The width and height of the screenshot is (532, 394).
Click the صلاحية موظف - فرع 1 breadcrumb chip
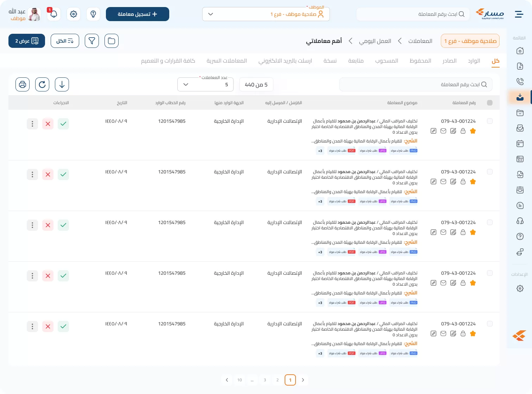470,41
